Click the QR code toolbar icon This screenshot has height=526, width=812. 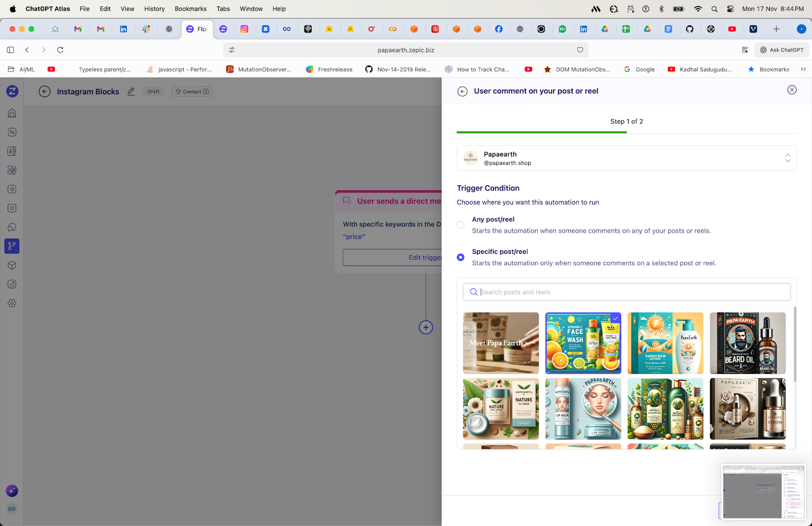point(745,50)
